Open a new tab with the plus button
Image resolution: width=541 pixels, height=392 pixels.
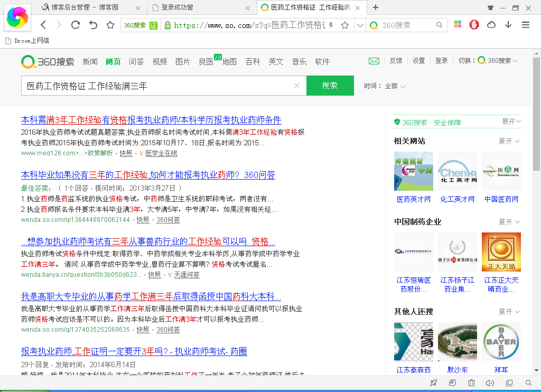pyautogui.click(x=376, y=7)
